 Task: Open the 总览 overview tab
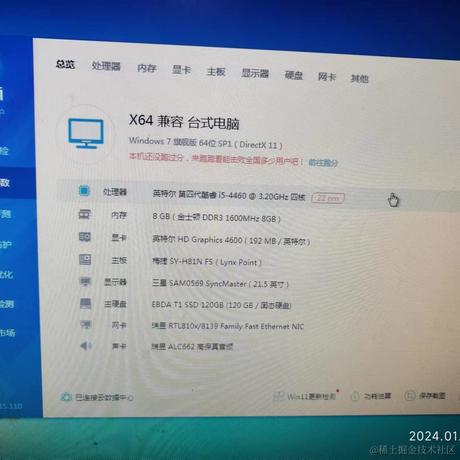point(65,64)
